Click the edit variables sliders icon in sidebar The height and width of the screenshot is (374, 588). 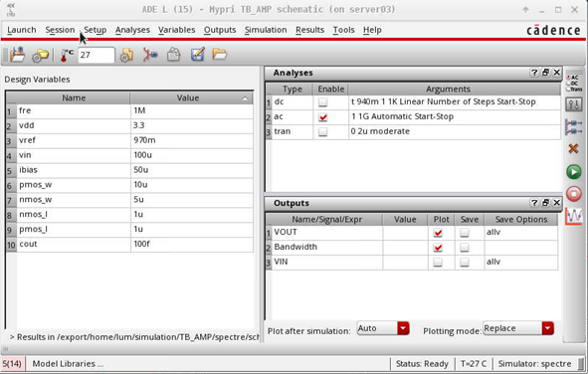[x=574, y=104]
